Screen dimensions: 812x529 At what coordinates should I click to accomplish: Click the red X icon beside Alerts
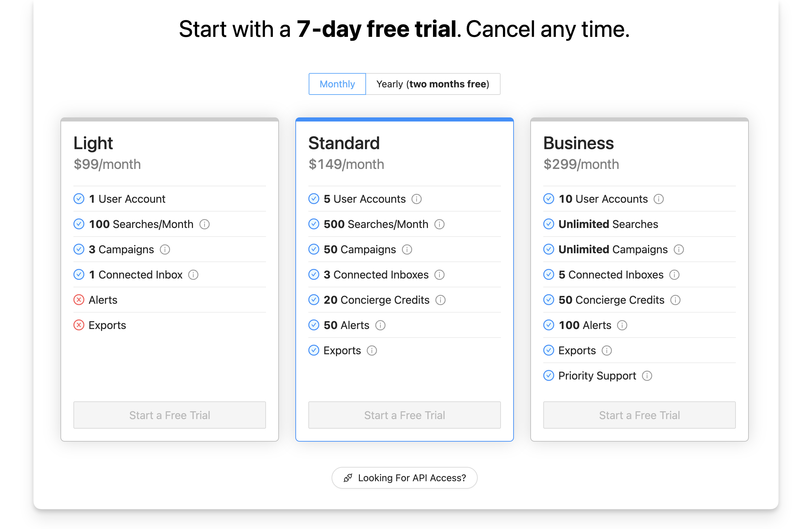79,300
